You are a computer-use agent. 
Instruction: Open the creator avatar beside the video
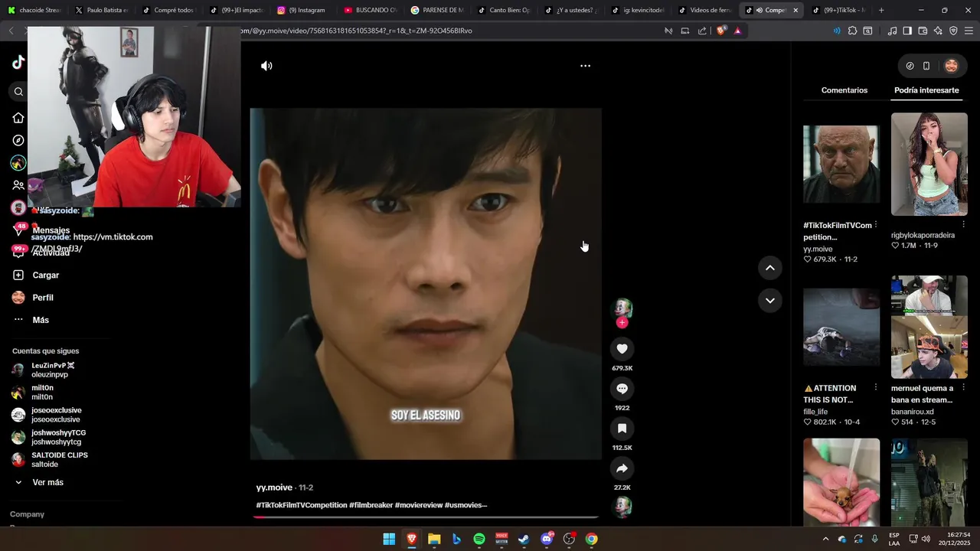(622, 308)
